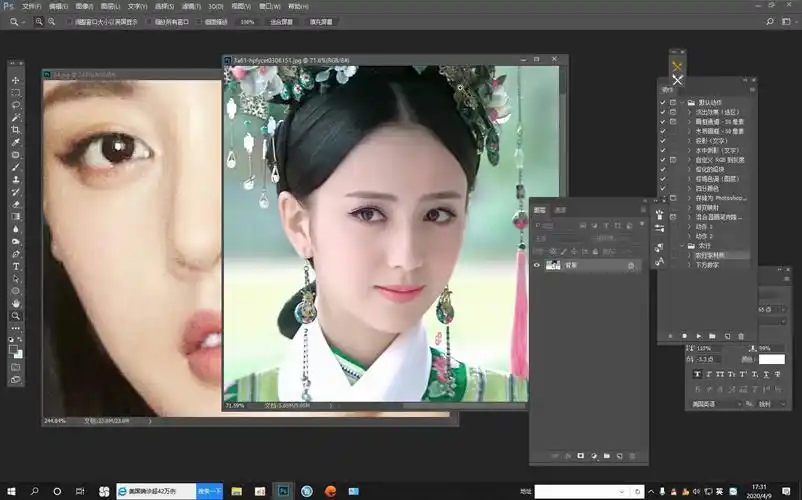Open the Actions panel flyout menu
Screen dimensions: 802x500
pos(752,89)
